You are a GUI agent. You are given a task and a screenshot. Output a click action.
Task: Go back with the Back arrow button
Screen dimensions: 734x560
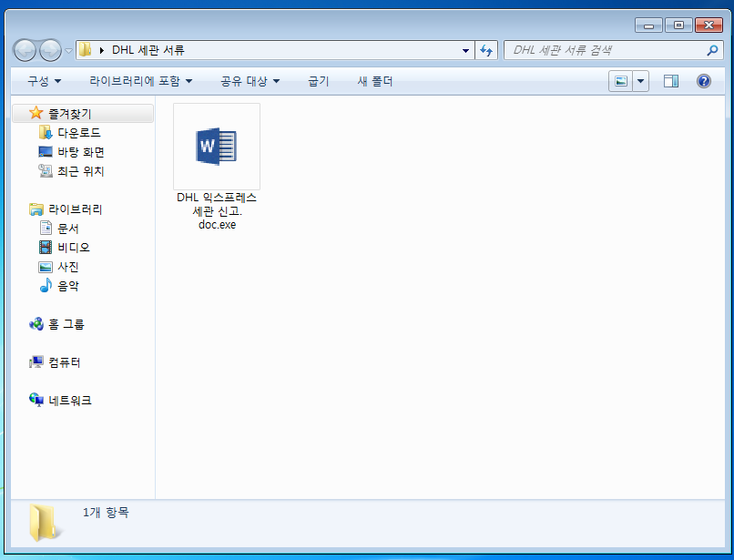tap(25, 50)
